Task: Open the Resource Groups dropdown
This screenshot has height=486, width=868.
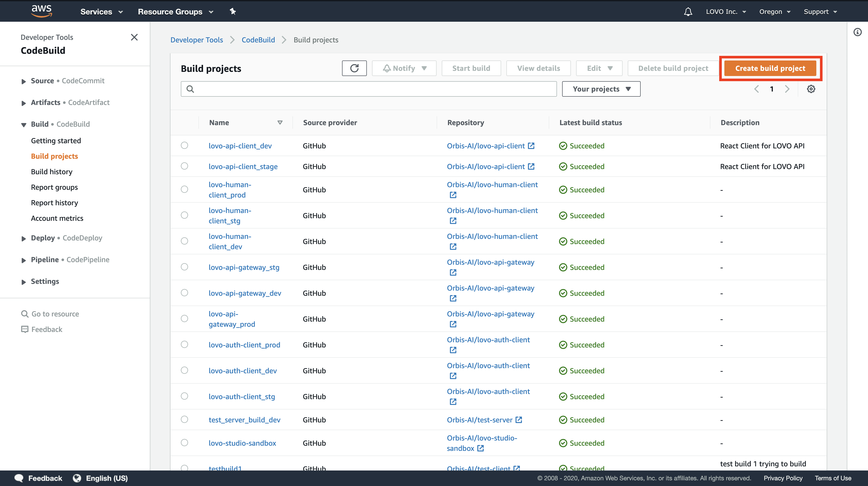Action: [x=176, y=12]
